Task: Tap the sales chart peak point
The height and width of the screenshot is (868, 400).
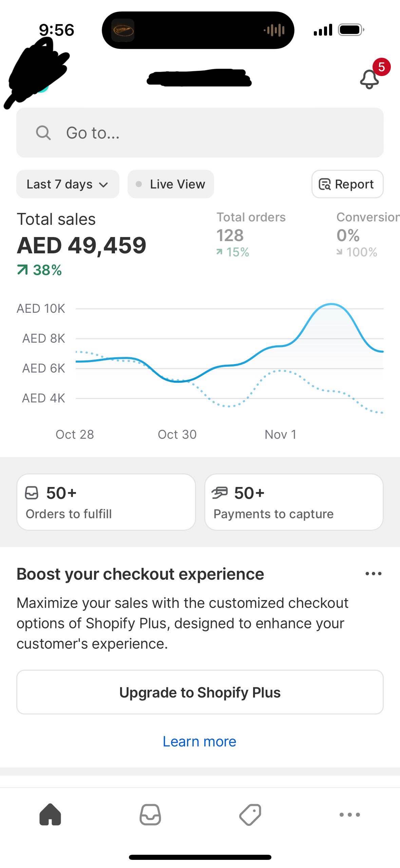Action: click(331, 304)
